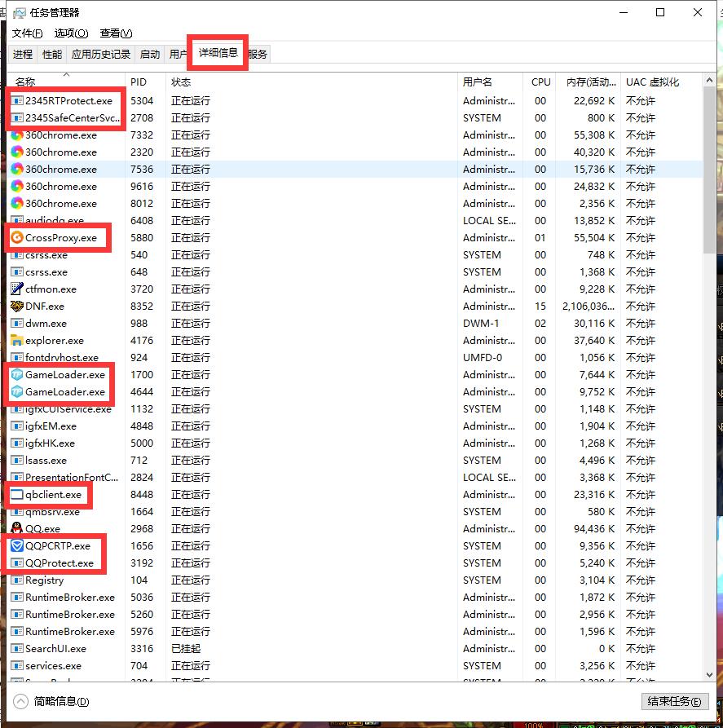Click the QQ.exe penguin icon

[17, 528]
